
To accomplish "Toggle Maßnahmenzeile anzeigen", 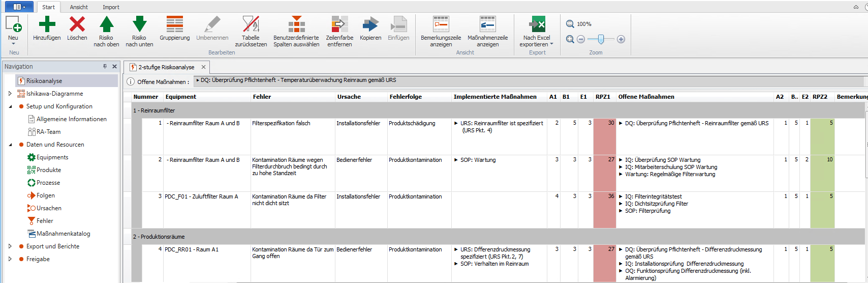I will 487,24.
